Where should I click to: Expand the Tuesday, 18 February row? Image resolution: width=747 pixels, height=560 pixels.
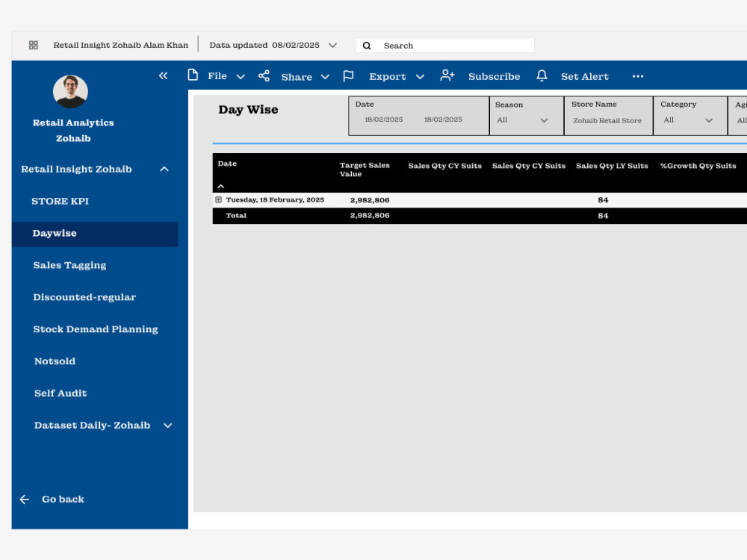tap(219, 200)
